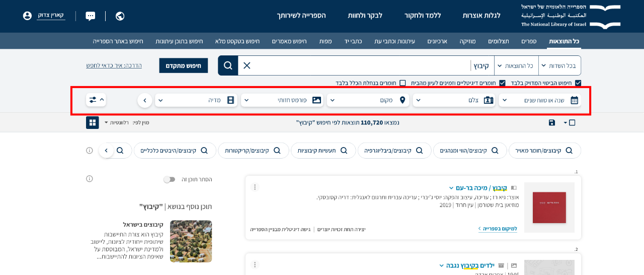Screen dimensions: 644x275
Task: Click the red book cover thumbnail
Action: [x=549, y=207]
